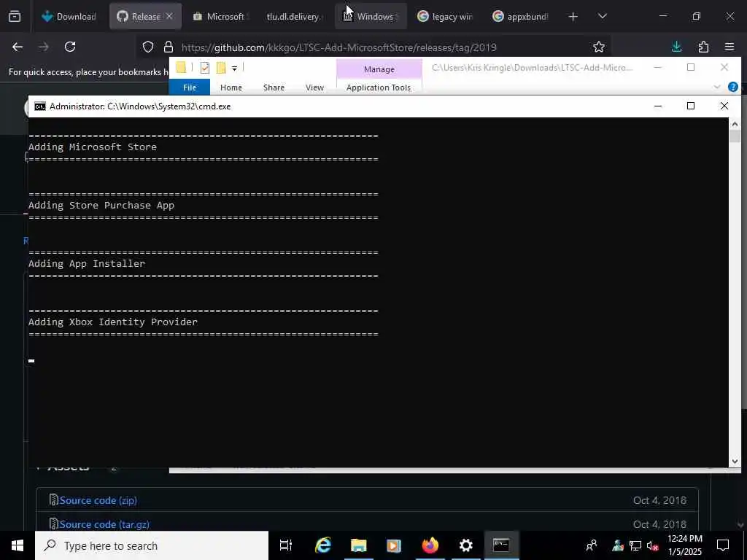The height and width of the screenshot is (560, 747).
Task: Click the Type here to search box
Action: [152, 545]
